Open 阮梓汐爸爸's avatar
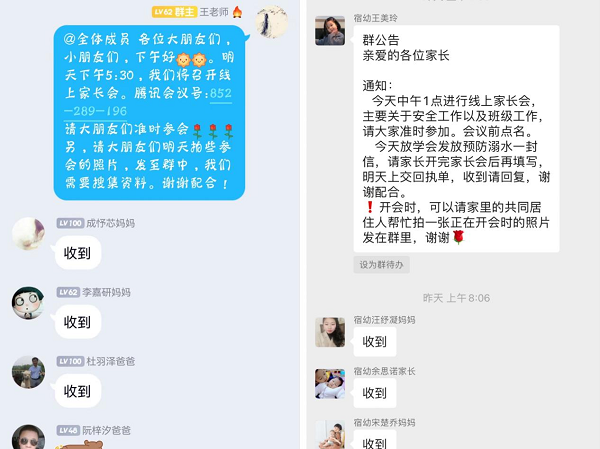The width and height of the screenshot is (600, 449). click(28, 437)
